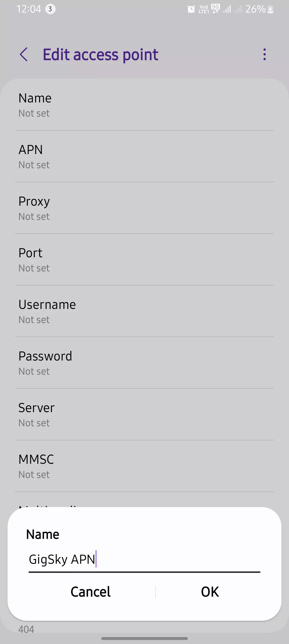Screen dimensions: 289x644
Task: Tap the notification count badge
Action: tap(50, 9)
